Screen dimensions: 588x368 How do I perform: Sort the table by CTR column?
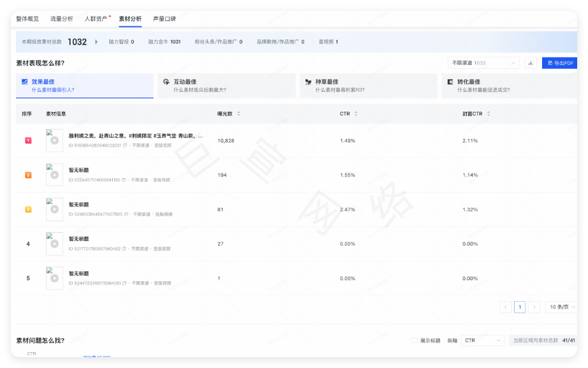[355, 114]
